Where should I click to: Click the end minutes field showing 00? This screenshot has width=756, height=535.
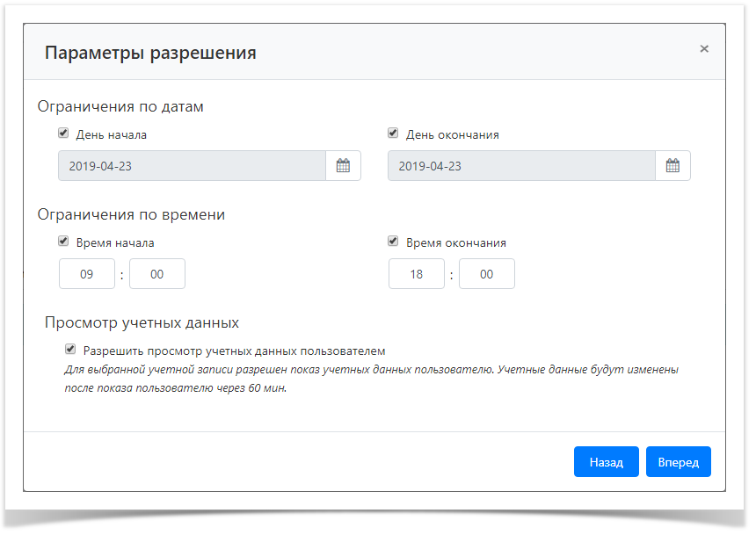(x=487, y=273)
